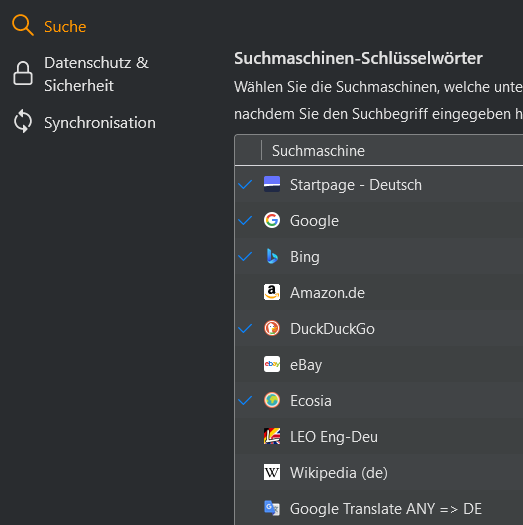This screenshot has width=523, height=525.
Task: Click the Synchronisation arrows icon
Action: pos(23,121)
